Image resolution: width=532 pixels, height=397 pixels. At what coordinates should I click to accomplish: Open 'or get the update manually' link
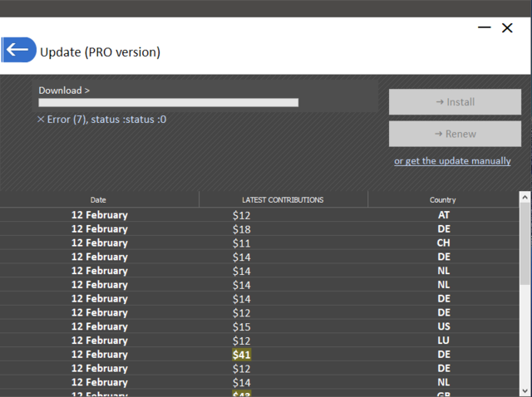point(452,160)
